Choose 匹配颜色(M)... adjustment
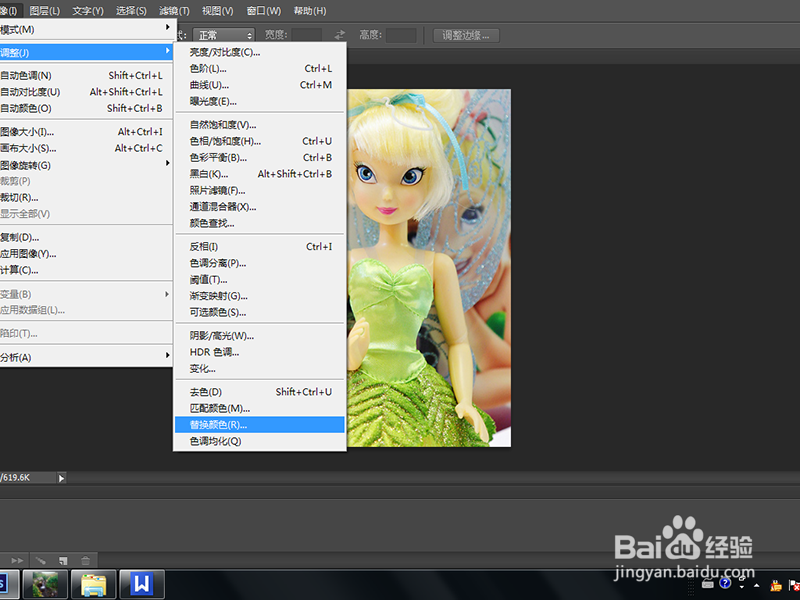This screenshot has height=600, width=800. pos(260,408)
